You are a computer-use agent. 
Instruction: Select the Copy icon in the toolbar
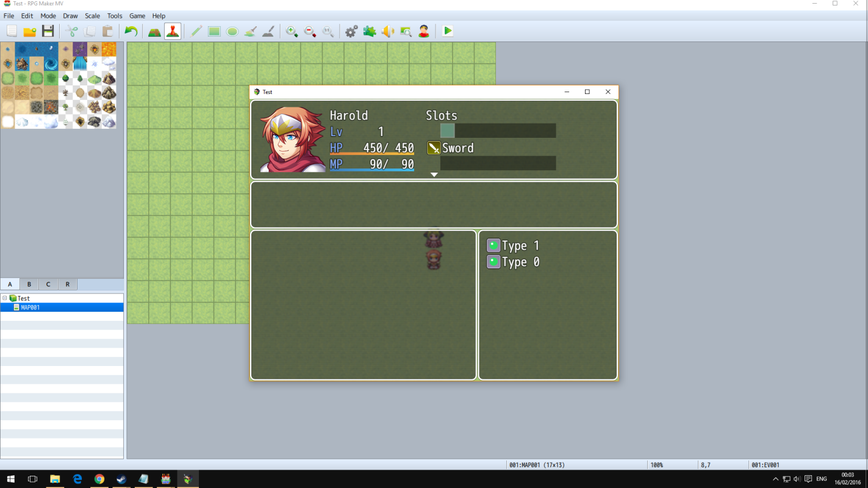90,31
